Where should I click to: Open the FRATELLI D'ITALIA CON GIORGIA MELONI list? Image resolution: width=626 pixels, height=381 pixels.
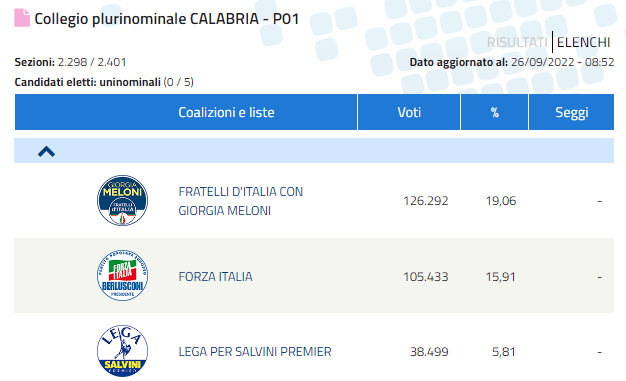point(241,201)
